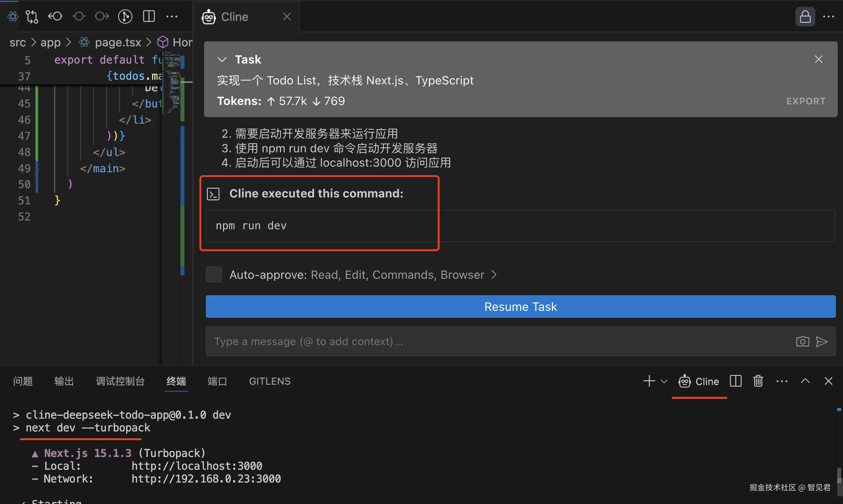Image resolution: width=843 pixels, height=504 pixels.
Task: Enable the Auto-approve checkbox
Action: (214, 274)
